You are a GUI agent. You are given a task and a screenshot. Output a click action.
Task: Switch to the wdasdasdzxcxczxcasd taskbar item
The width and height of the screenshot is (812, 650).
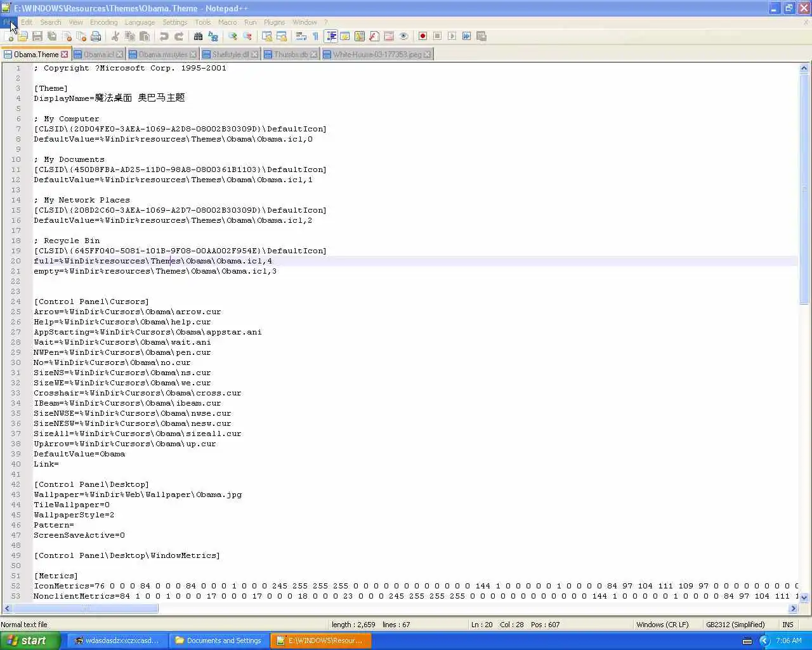click(117, 640)
